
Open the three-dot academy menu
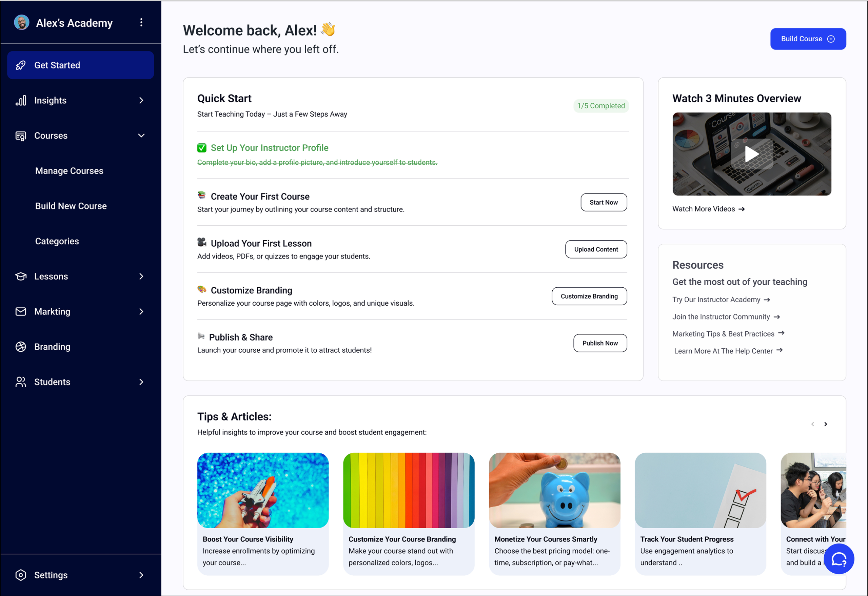[141, 23]
